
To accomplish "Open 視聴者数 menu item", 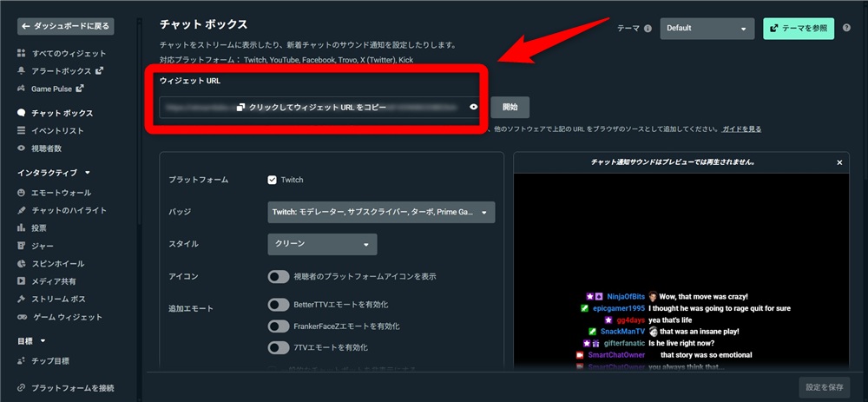I will point(47,148).
